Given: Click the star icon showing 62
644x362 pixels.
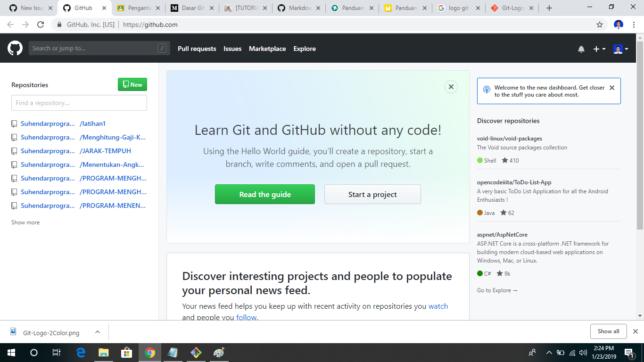Looking at the screenshot, I should pos(504,213).
